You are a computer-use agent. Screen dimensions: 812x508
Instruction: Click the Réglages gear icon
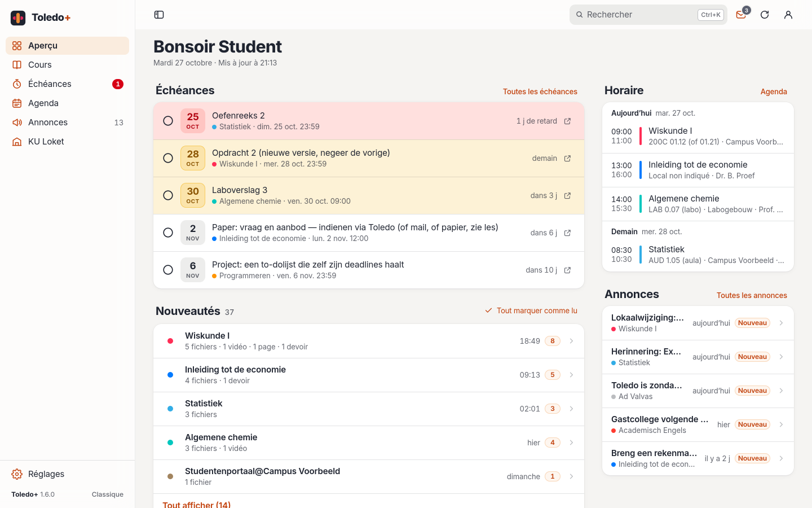click(17, 474)
